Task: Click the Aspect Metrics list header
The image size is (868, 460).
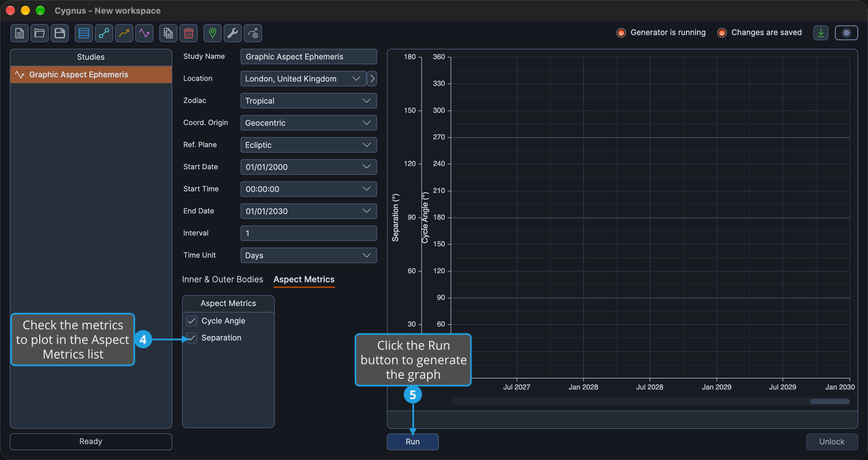Action: point(228,303)
